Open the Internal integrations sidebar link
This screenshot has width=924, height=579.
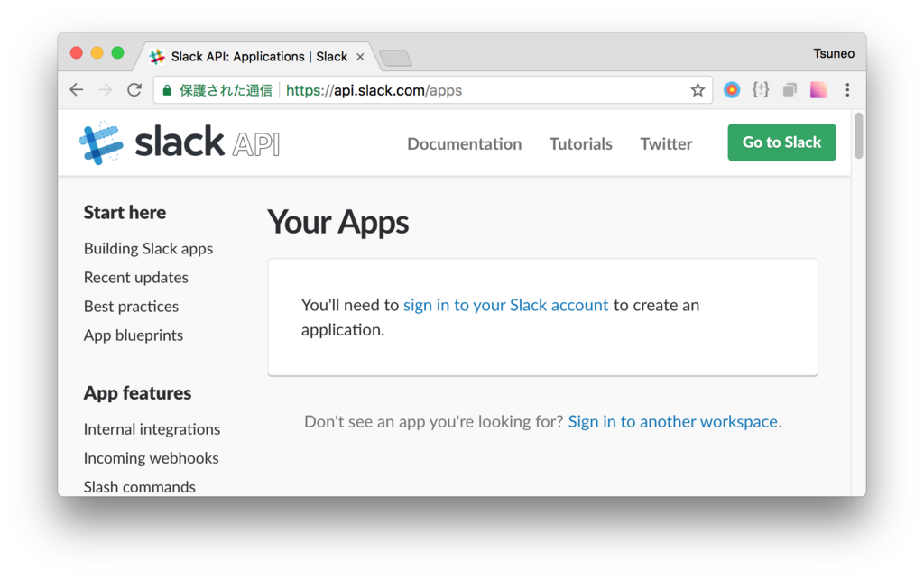tap(152, 429)
